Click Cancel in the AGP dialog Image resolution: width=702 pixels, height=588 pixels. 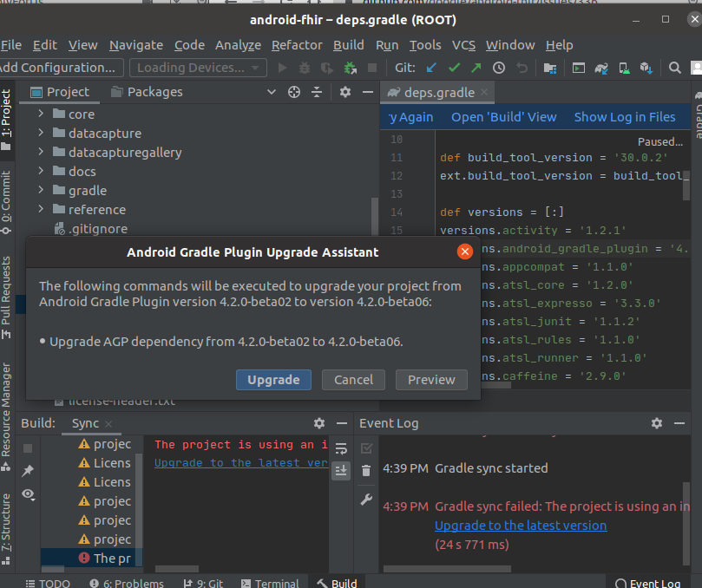[353, 380]
